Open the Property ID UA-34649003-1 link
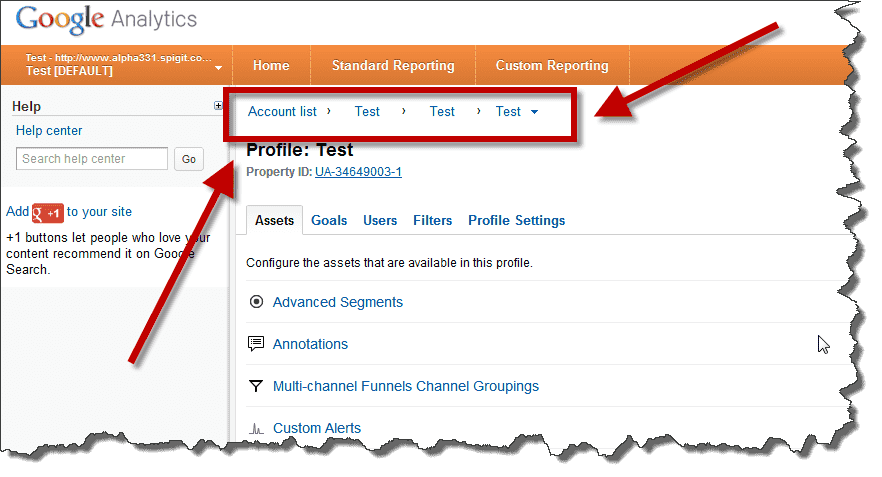 (x=358, y=172)
